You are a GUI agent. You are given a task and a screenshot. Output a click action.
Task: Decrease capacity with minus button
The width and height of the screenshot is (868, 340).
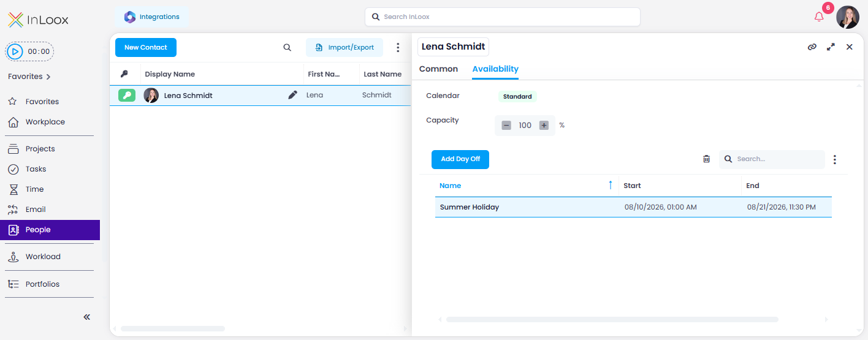pos(506,126)
